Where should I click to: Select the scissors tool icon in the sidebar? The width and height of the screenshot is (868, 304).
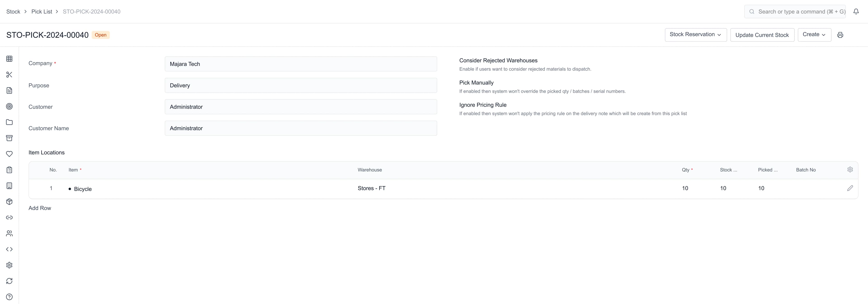(x=9, y=75)
